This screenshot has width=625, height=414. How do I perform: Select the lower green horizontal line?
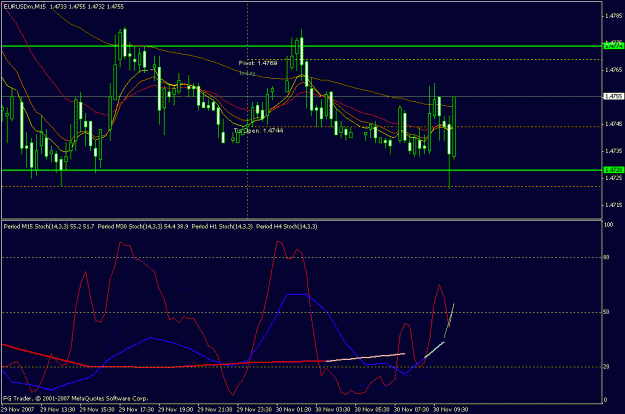[301, 170]
